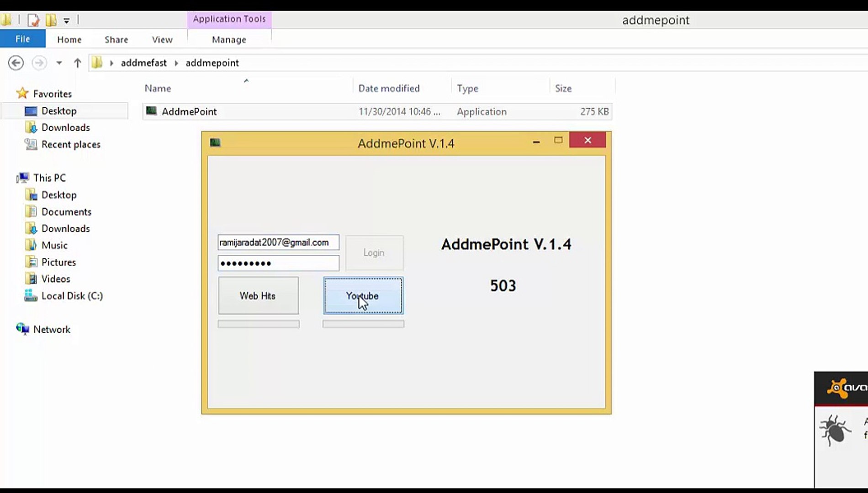Open the Music folder

pyautogui.click(x=54, y=245)
